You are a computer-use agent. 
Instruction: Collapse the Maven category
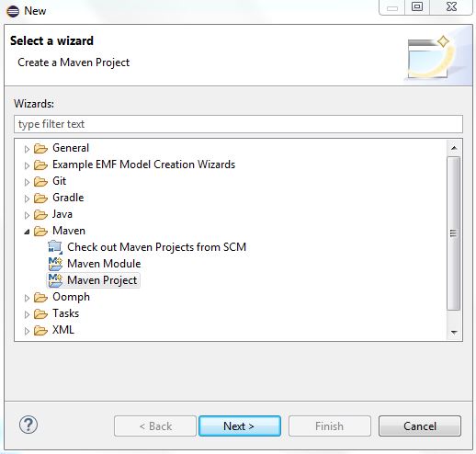click(27, 232)
